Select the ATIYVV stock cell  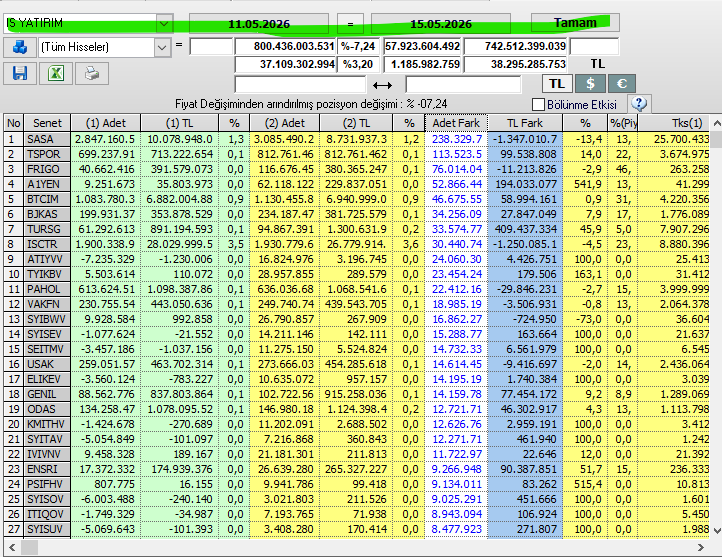[47, 259]
